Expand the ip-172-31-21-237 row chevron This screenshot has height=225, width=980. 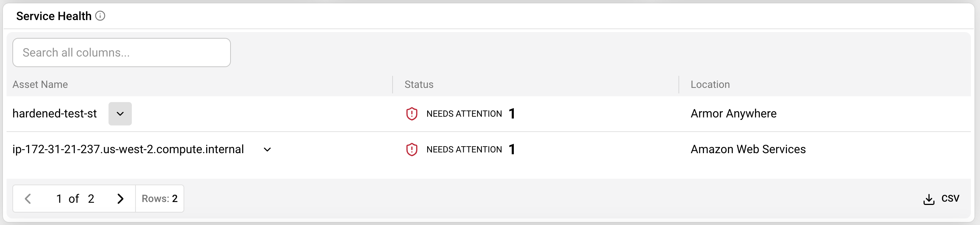tap(267, 150)
